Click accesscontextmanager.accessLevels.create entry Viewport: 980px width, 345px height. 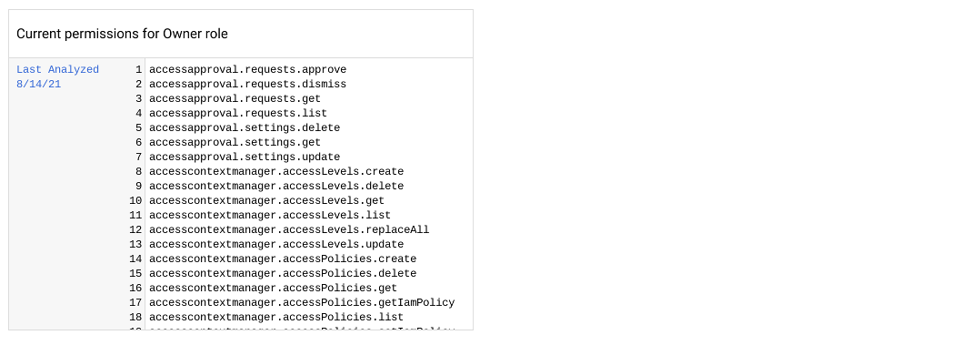point(276,171)
